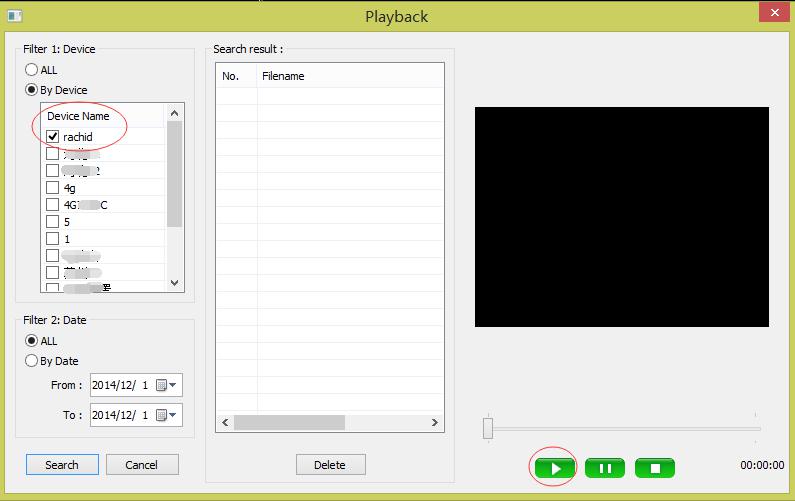Open the To date calendar dropdown

point(167,414)
